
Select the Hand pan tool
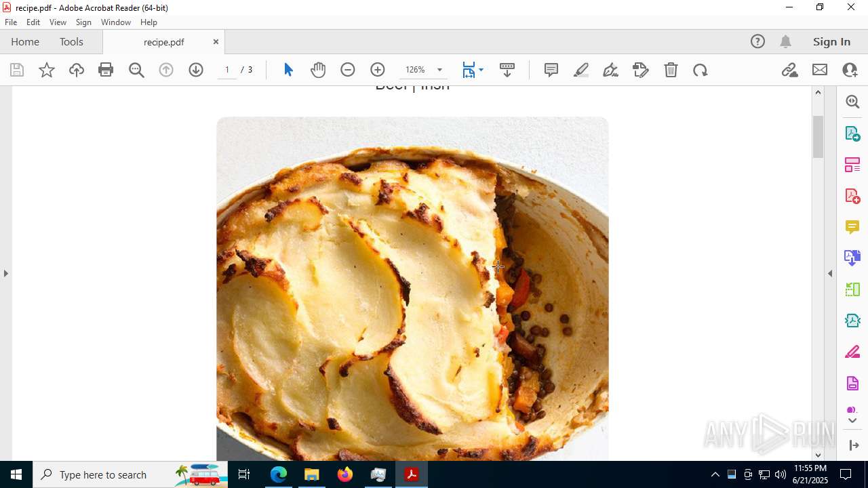318,70
